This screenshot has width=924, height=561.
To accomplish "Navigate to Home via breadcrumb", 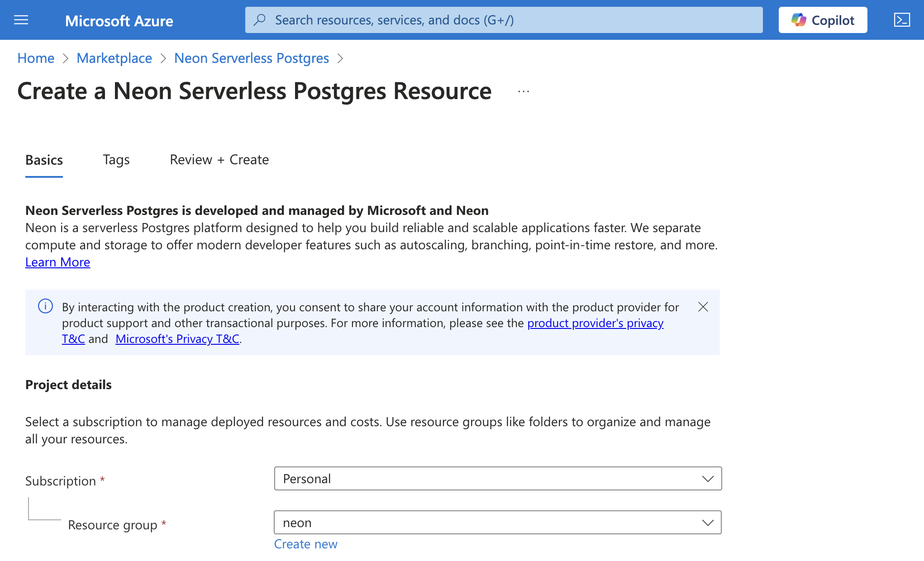I will (x=35, y=58).
